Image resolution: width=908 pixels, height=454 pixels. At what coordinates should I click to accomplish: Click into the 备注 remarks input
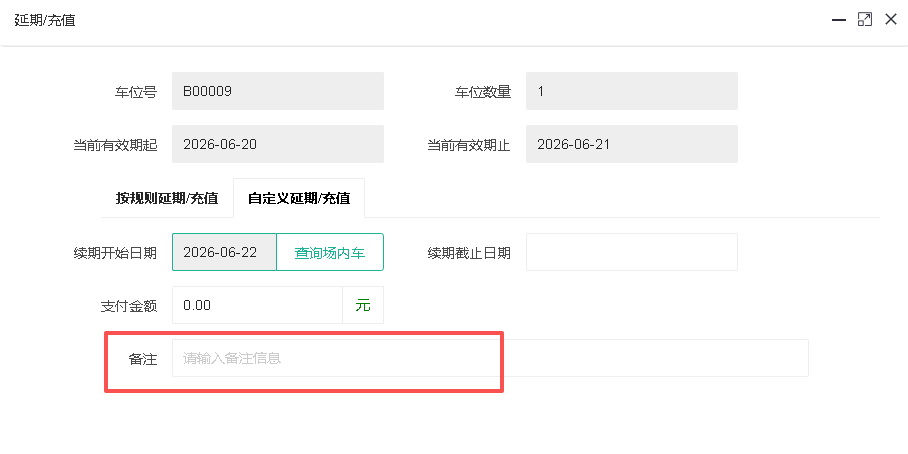(490, 358)
